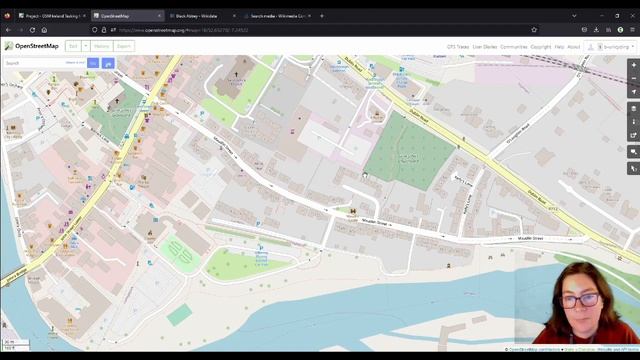
Task: Expand the Edit dropdown arrow
Action: [x=86, y=46]
